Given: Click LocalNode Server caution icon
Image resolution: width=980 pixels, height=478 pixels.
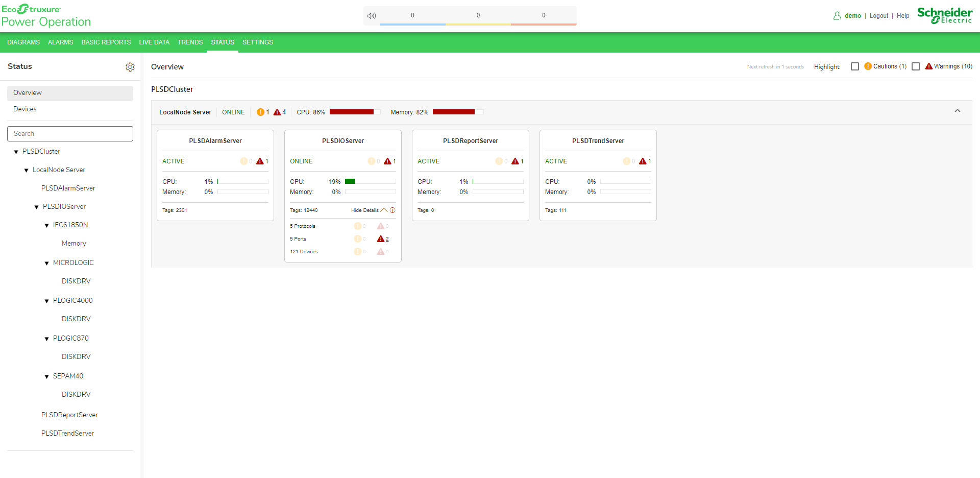Looking at the screenshot, I should pyautogui.click(x=261, y=112).
